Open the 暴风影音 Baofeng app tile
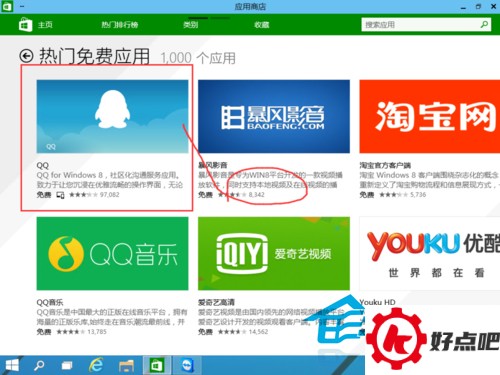500x375 pixels. (x=274, y=116)
